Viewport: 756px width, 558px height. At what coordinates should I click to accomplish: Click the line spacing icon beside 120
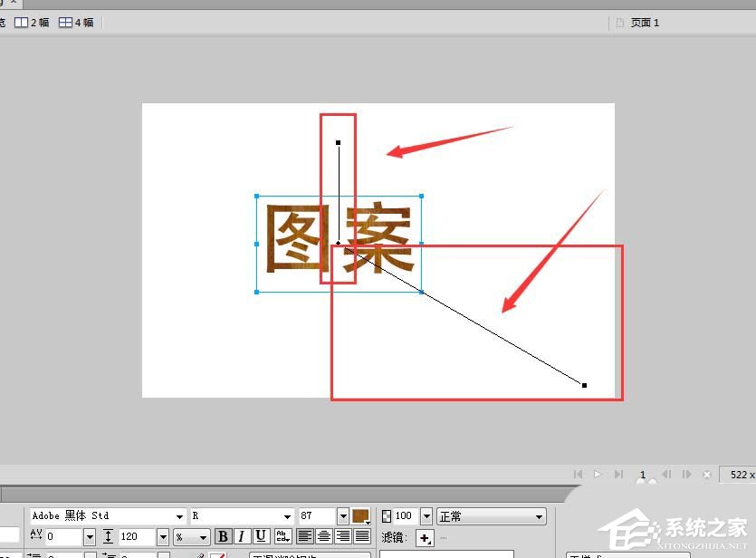(109, 536)
